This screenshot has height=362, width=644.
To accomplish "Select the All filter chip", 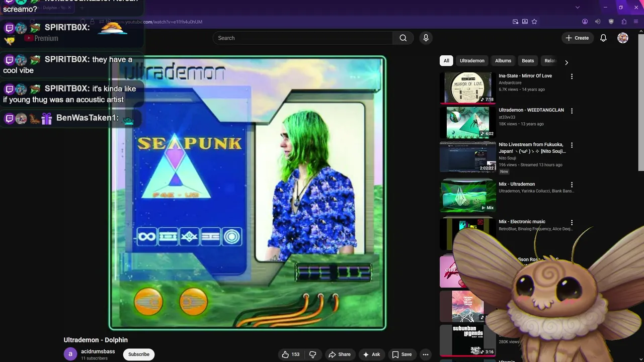I will 446,61.
